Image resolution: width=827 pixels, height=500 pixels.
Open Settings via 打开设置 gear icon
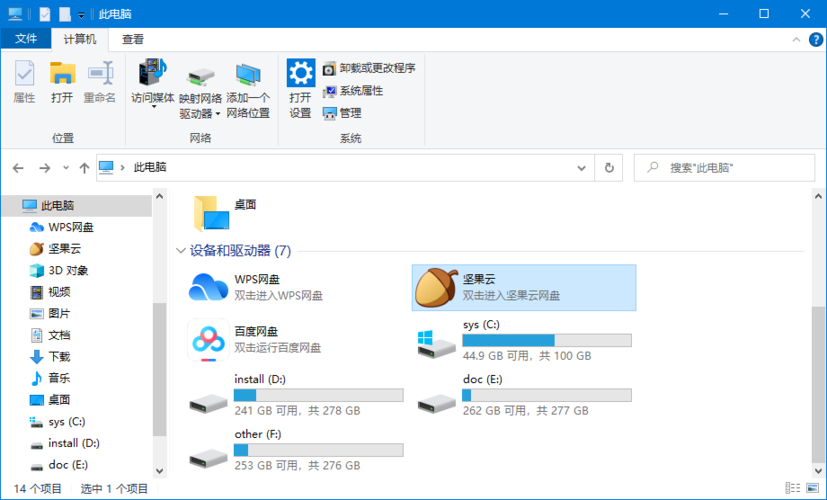point(301,73)
